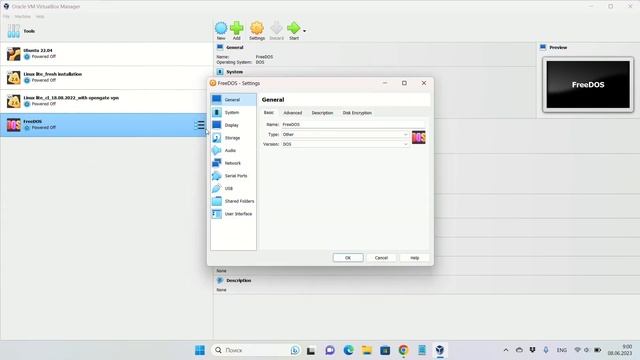Confirm settings with the OK button

(x=348, y=258)
